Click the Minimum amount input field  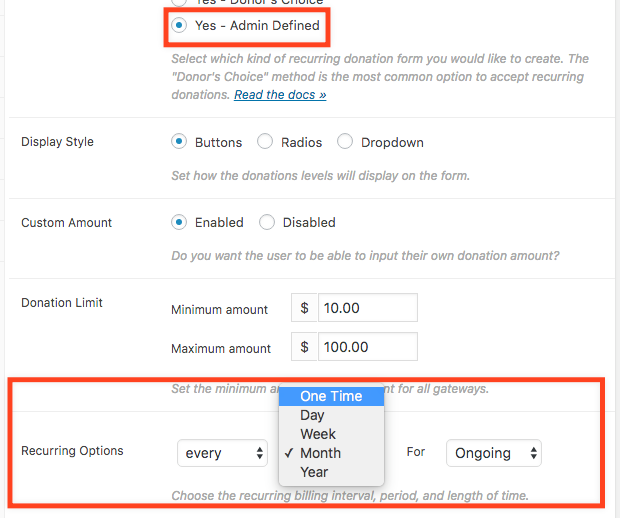pos(368,308)
